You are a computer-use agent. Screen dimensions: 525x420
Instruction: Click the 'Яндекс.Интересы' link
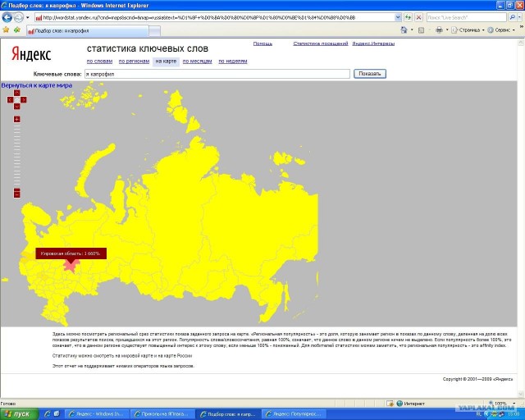pos(373,43)
